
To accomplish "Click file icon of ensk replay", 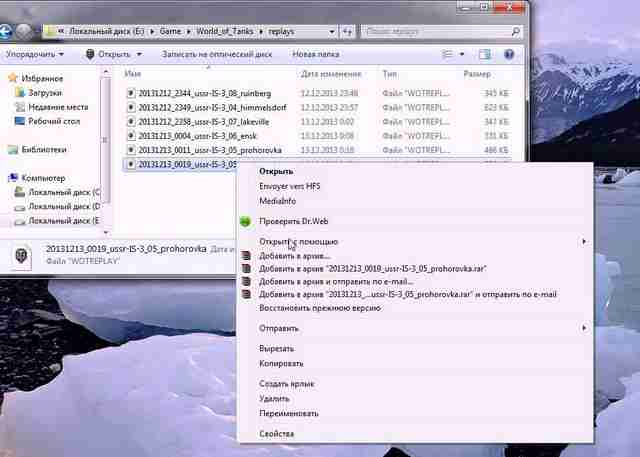I will (131, 136).
